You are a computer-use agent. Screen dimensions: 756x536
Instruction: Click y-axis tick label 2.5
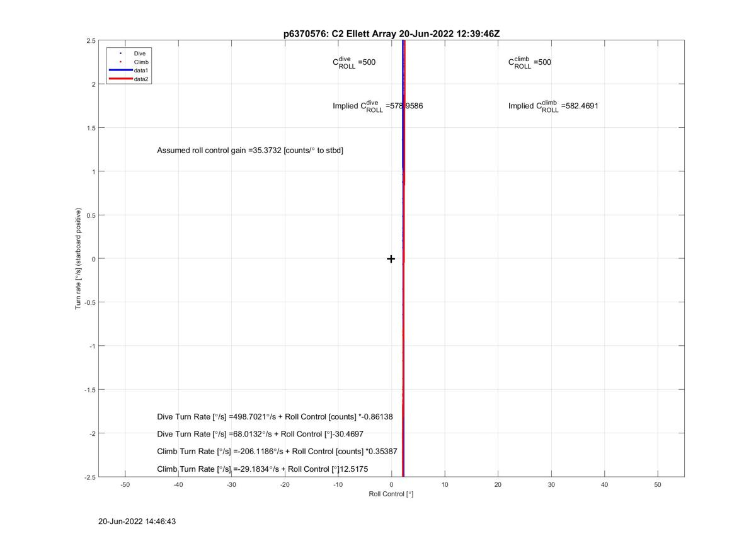click(91, 41)
